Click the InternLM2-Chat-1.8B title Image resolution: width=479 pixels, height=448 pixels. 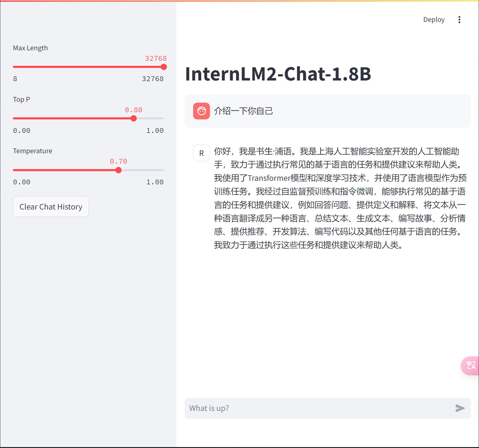pos(278,74)
